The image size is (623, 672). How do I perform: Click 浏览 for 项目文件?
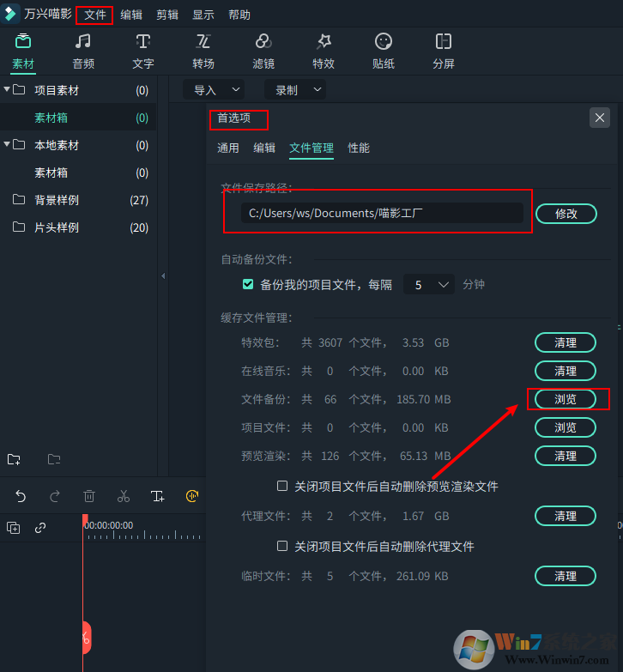[x=566, y=427]
